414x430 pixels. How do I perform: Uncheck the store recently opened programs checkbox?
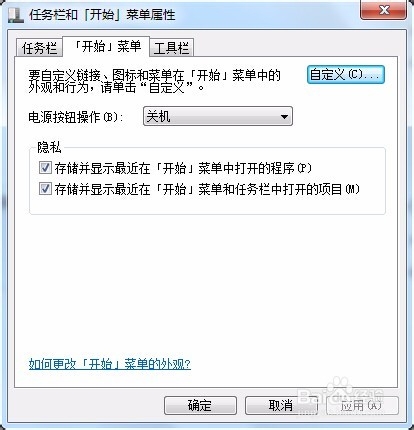[x=45, y=167]
